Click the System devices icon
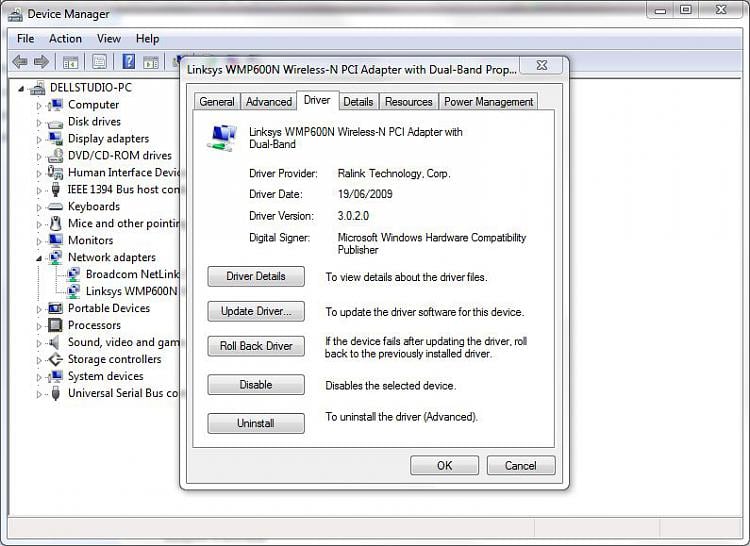The height and width of the screenshot is (546, 750). pyautogui.click(x=55, y=376)
